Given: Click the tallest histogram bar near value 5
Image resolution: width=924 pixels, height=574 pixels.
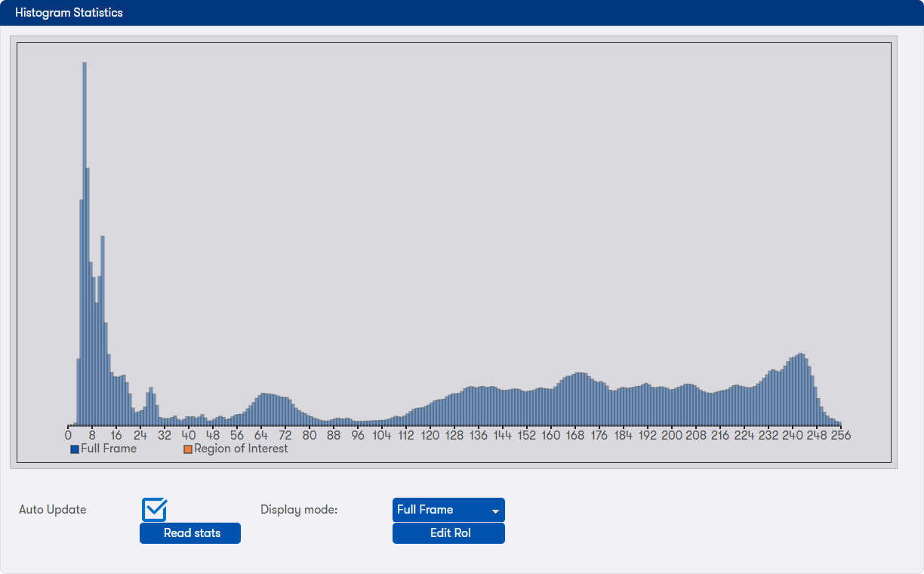Looking at the screenshot, I should (x=85, y=242).
